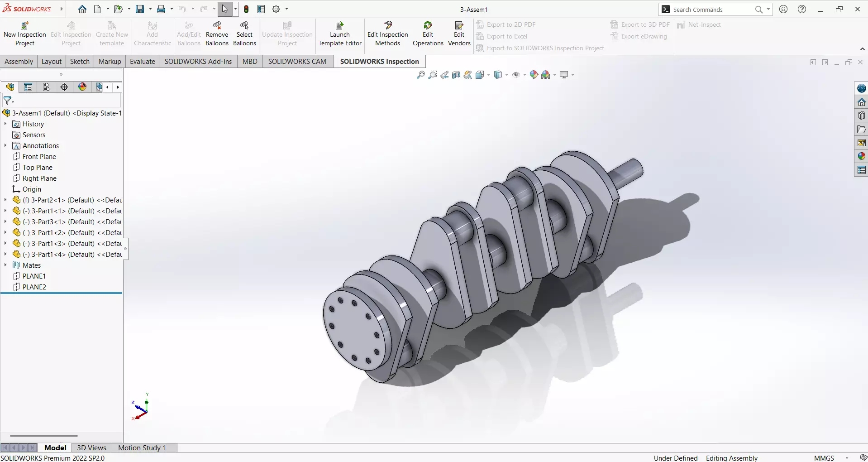Switch to the MBD tab
Screen dimensions: 868x462
pos(250,62)
